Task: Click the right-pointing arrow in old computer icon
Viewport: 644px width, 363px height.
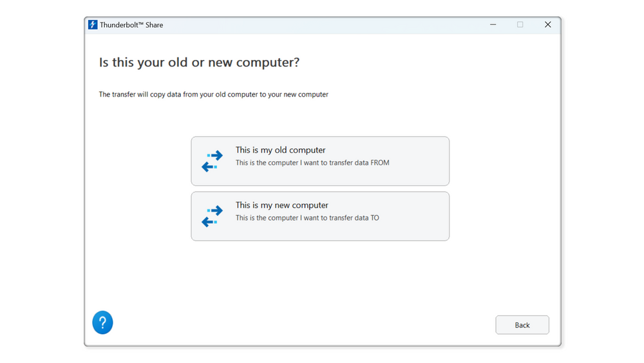Action: click(x=215, y=155)
